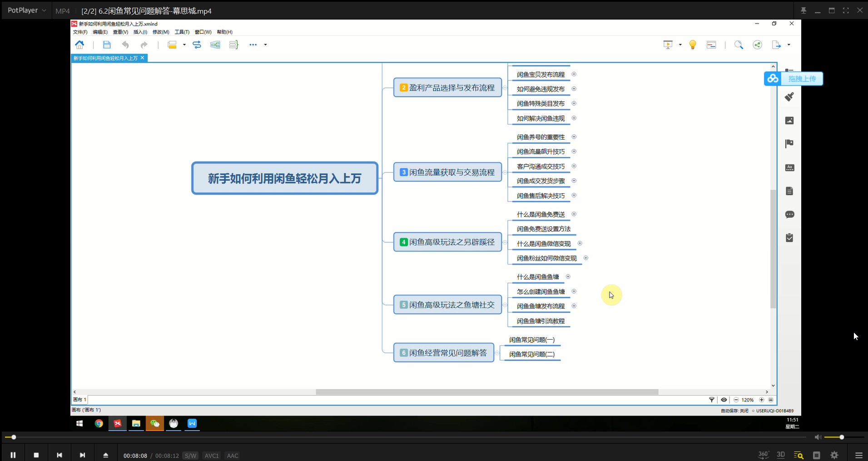The width and height of the screenshot is (868, 461).
Task: Open PotPlayer settings gear
Action: [834, 455]
